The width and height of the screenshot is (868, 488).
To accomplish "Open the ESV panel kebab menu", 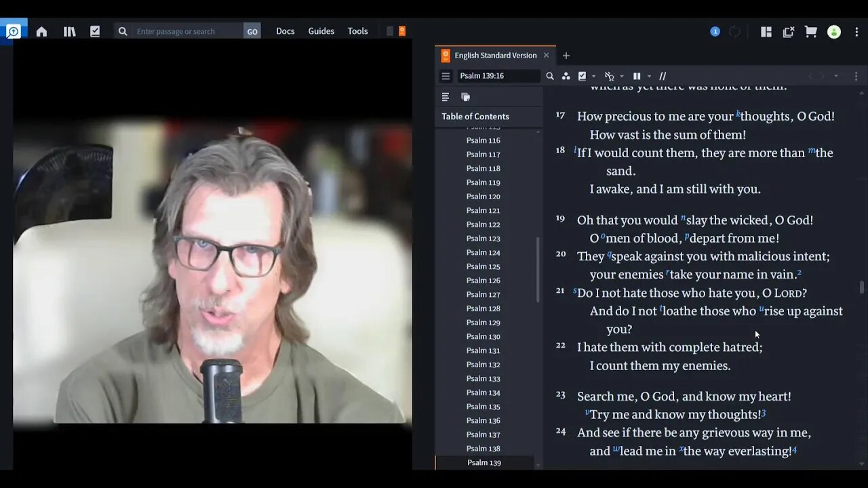I will pyautogui.click(x=856, y=76).
